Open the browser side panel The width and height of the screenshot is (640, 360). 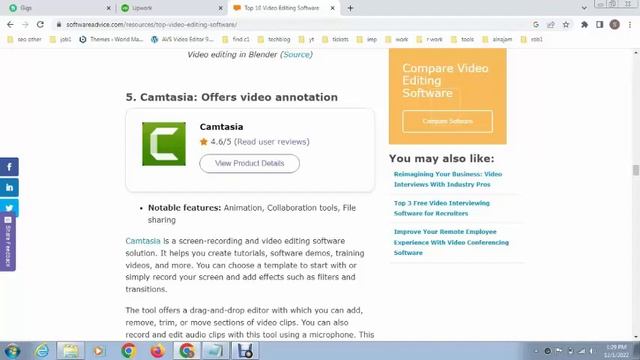pyautogui.click(x=600, y=24)
